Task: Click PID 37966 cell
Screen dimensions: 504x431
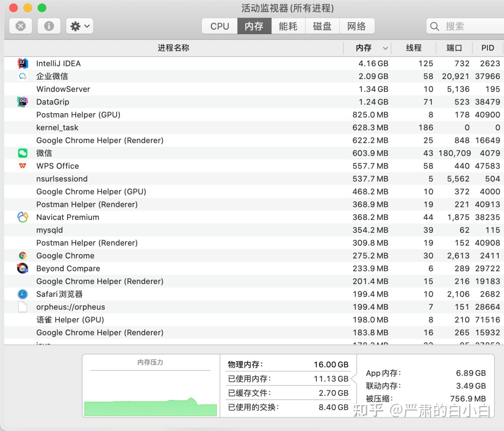Action: tap(487, 76)
